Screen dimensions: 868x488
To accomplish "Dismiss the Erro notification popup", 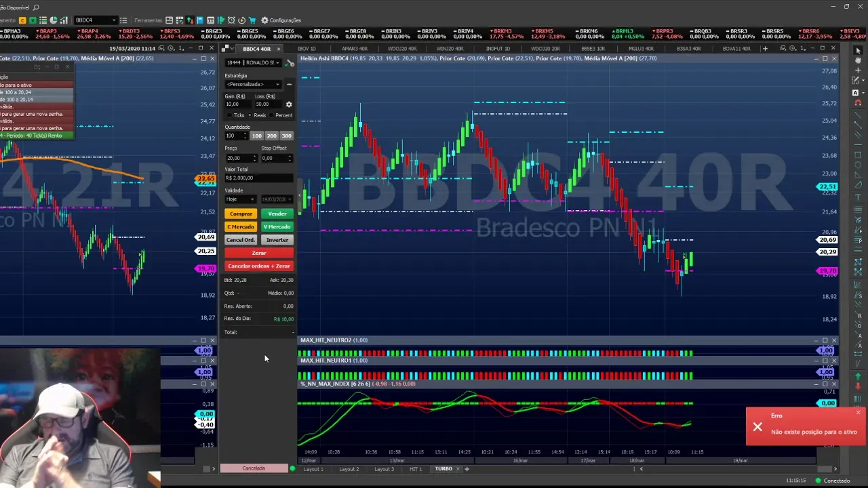I will (x=858, y=413).
